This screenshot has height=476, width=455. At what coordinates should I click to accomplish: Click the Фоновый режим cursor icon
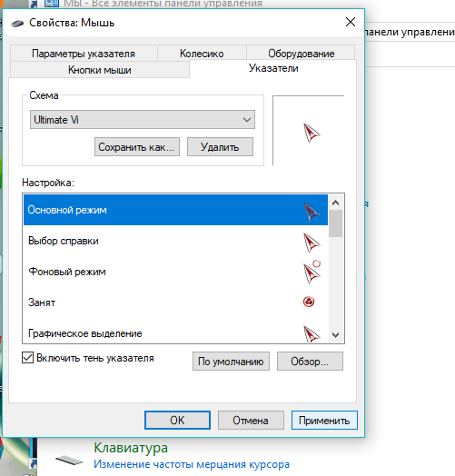click(312, 272)
